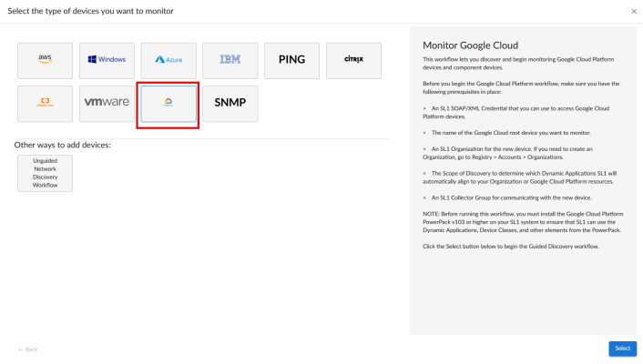Click the 'Other ways to add devices:' label

(62, 145)
